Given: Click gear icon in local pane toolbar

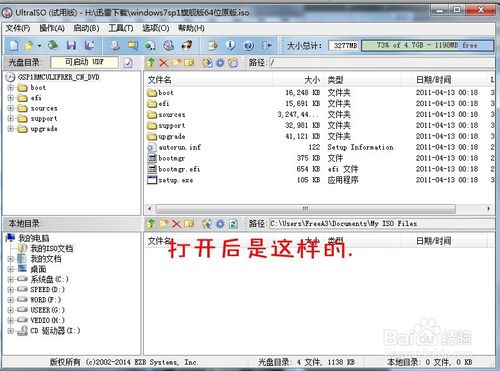Looking at the screenshot, I should (x=220, y=224).
